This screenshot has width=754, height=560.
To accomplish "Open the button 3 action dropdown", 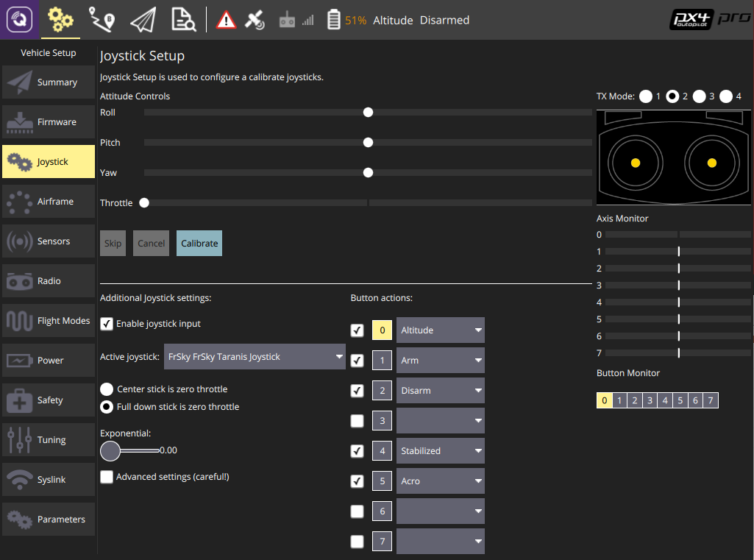I will [x=440, y=420].
